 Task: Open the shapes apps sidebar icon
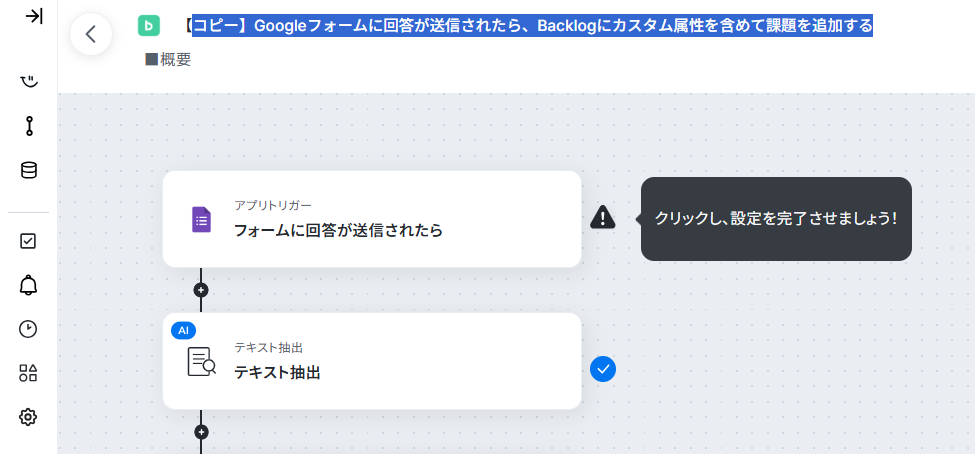pyautogui.click(x=29, y=373)
